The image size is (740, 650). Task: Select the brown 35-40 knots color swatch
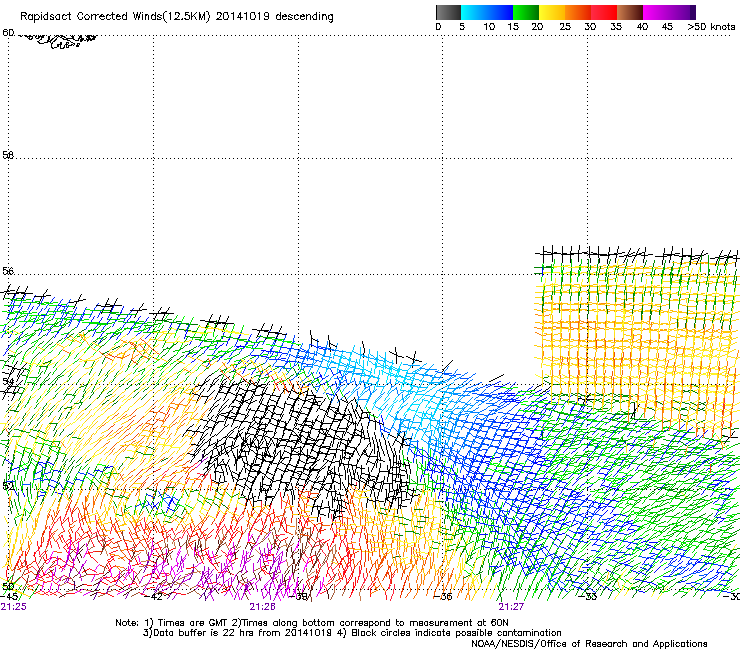(630, 12)
